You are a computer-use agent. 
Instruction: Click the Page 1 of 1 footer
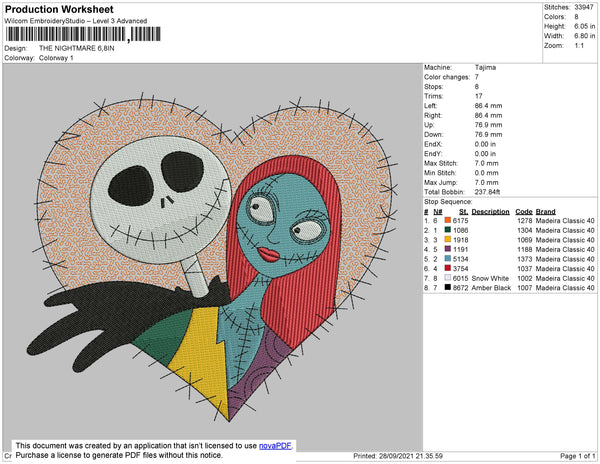pyautogui.click(x=578, y=456)
